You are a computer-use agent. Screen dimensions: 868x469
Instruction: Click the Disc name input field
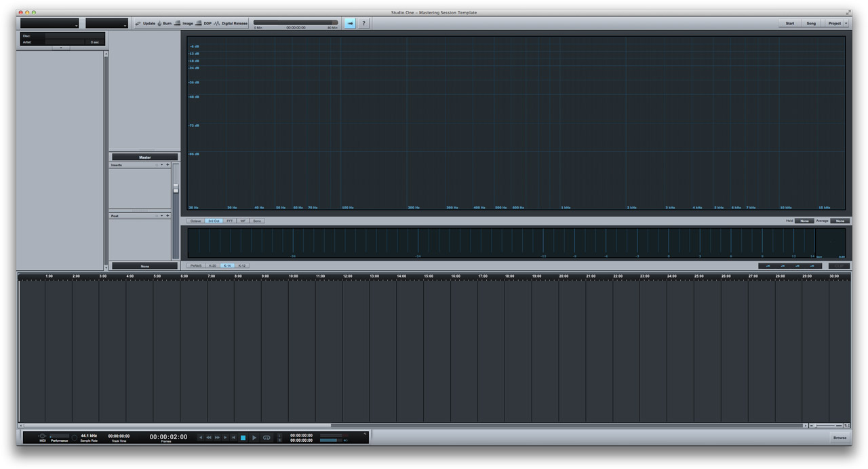(74, 36)
